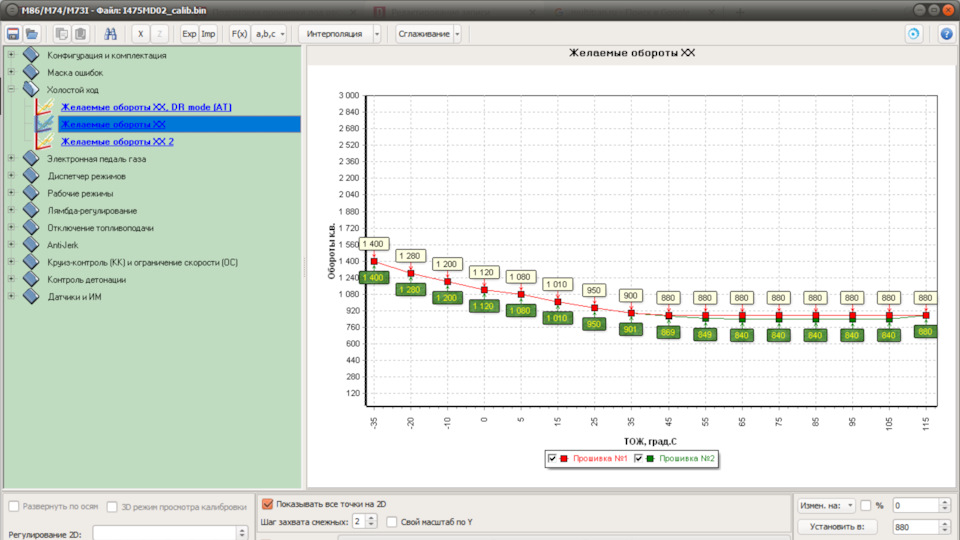Expand Датчики и ИМ node

click(x=11, y=296)
